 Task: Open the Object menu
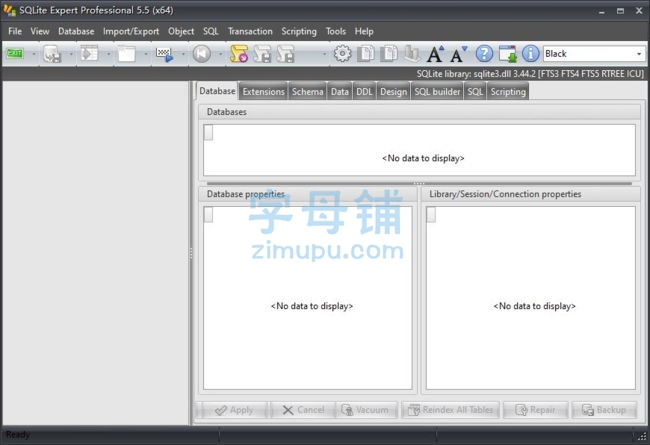[181, 32]
